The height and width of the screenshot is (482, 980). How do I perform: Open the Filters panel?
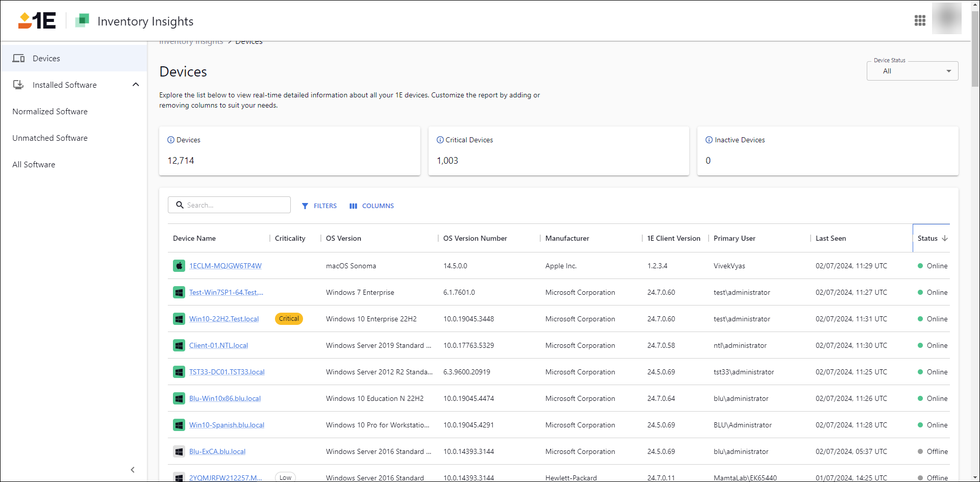(319, 206)
